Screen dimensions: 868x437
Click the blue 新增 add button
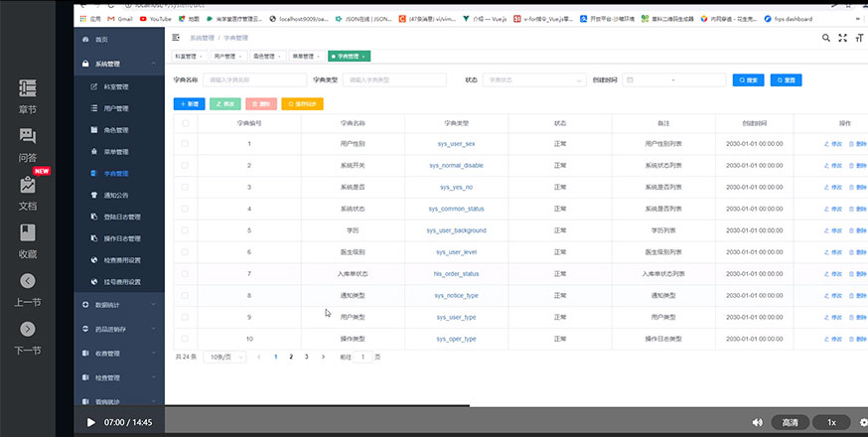(190, 103)
